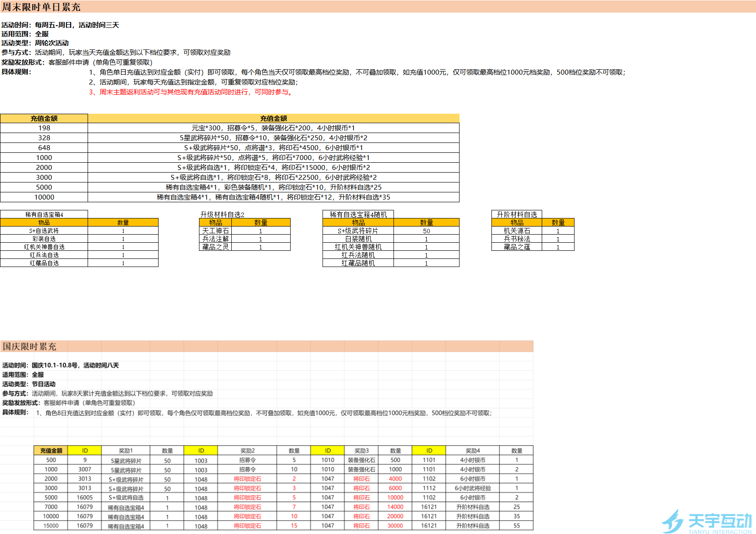Select the 奖励4 column header
This screenshot has width=756, height=534.
[x=473, y=451]
